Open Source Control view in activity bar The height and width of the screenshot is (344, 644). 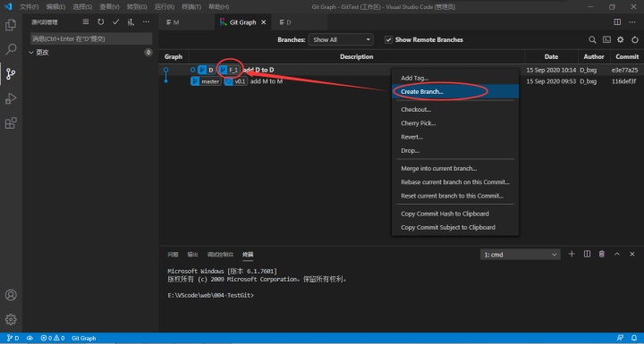click(x=11, y=74)
